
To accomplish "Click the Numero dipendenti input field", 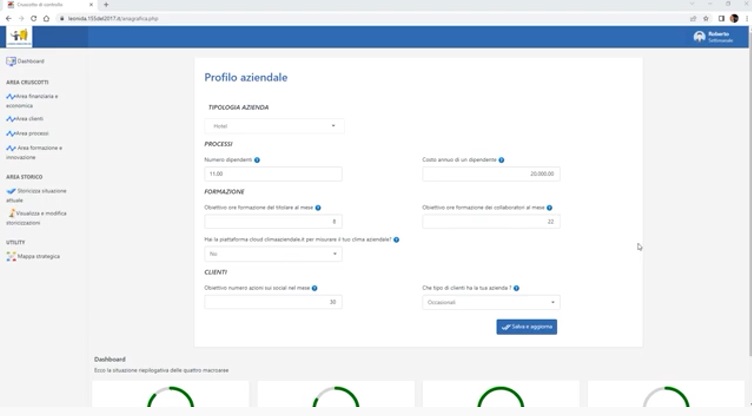I will (273, 174).
